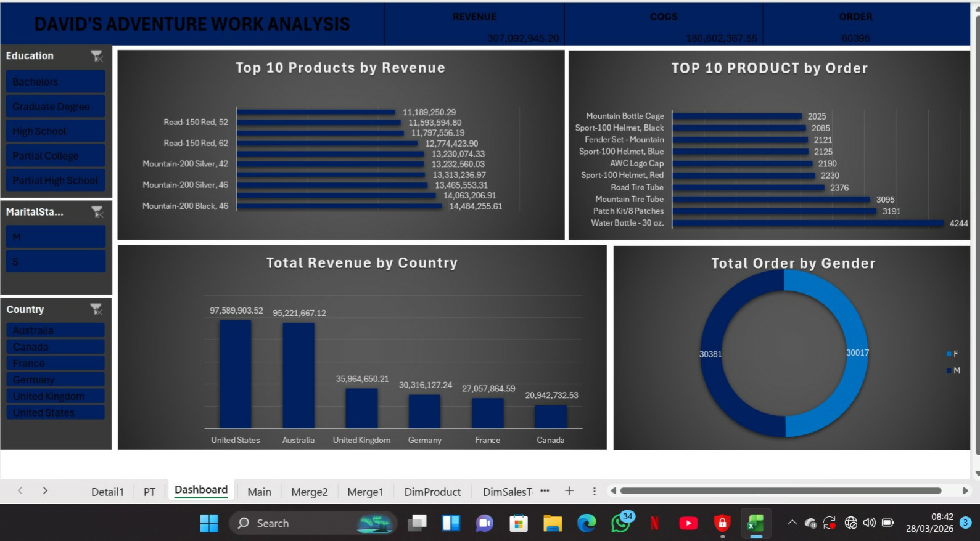This screenshot has width=980, height=541.
Task: Toggle the Bachelors education filter
Action: click(x=56, y=82)
